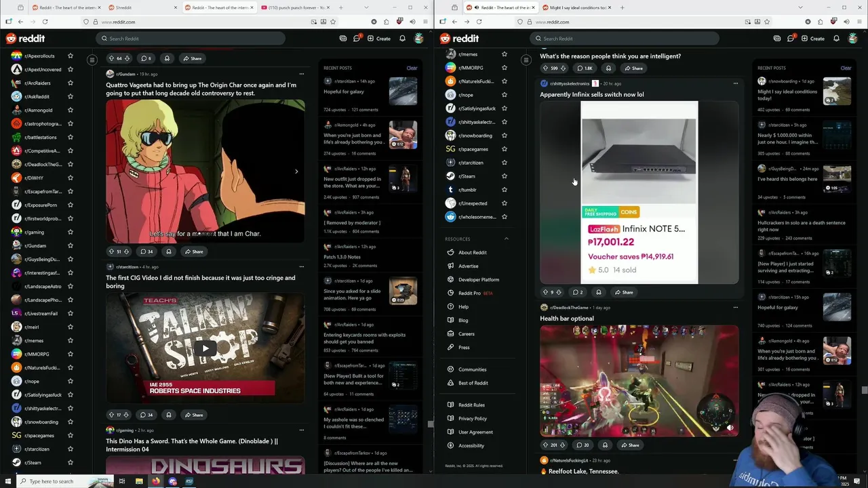Collapse the navigation sidebar in left window

[92, 60]
